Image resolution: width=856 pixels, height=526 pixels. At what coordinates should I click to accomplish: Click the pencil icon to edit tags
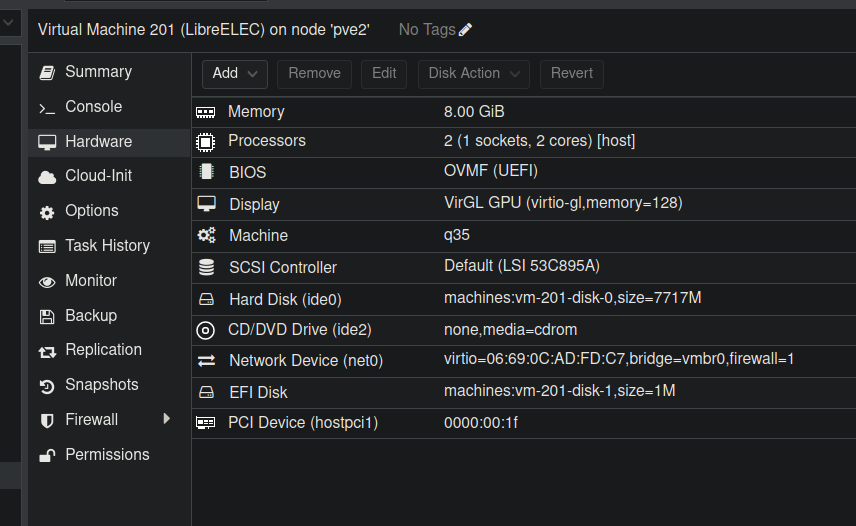466,30
